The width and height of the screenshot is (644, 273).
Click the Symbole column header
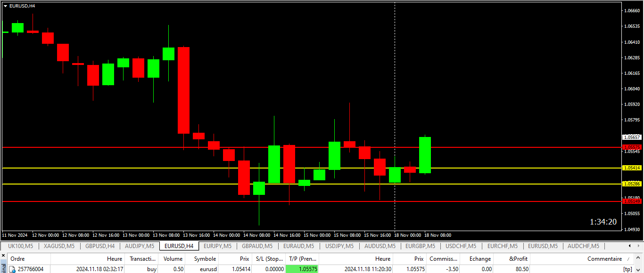pos(205,259)
